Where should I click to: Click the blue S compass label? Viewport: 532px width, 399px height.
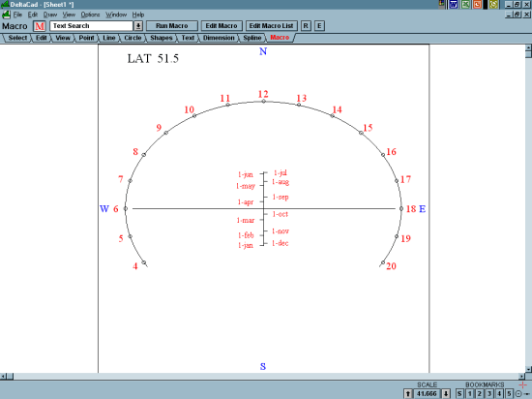point(263,366)
